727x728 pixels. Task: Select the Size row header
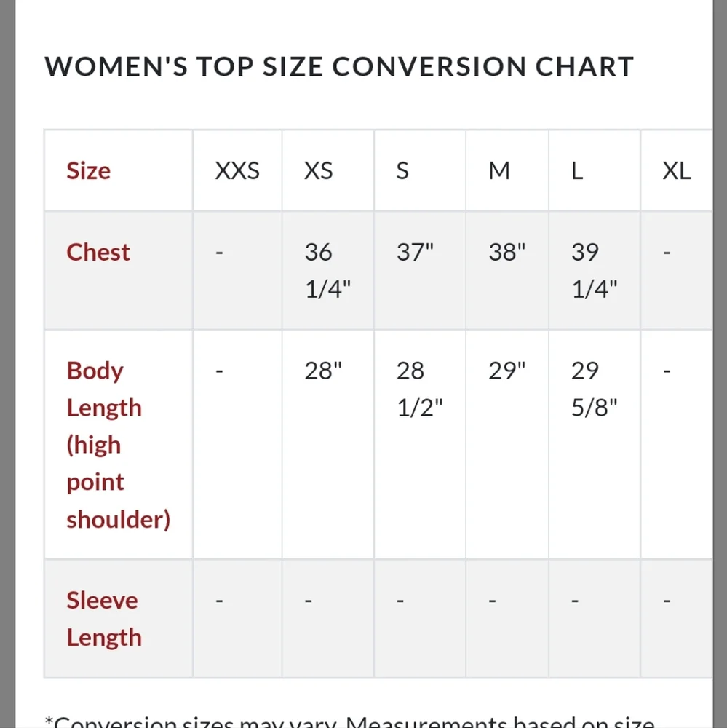(x=89, y=171)
